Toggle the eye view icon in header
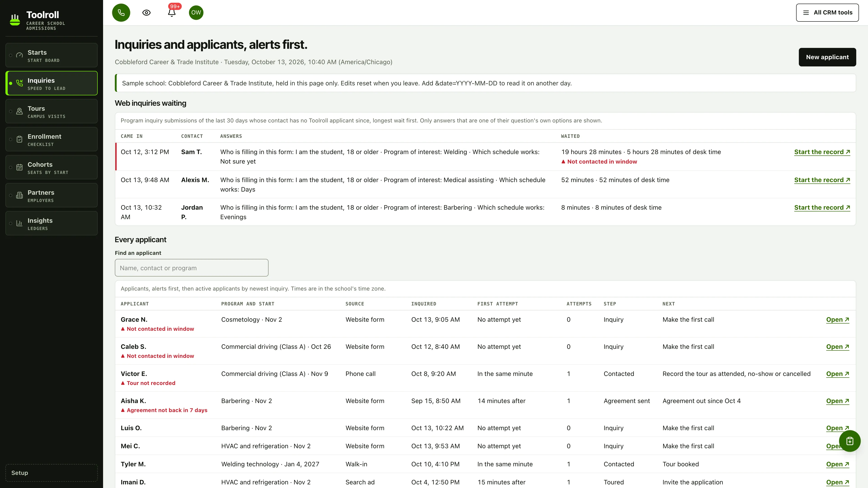 pos(146,13)
